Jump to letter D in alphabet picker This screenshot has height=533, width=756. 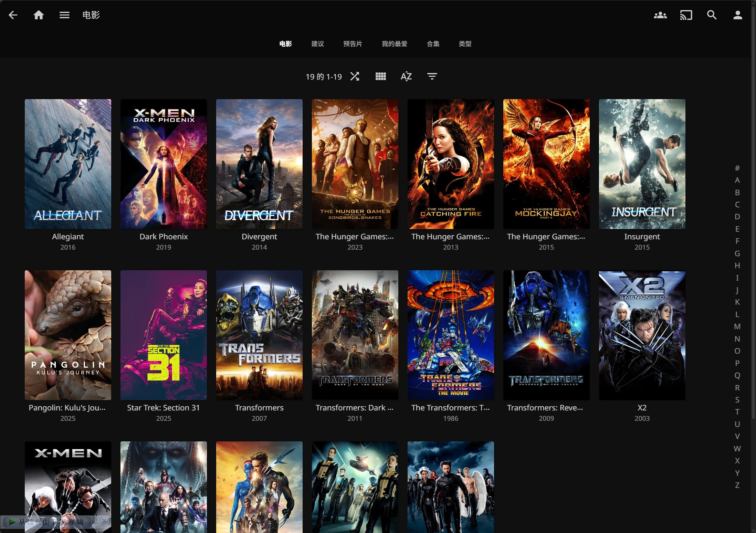click(737, 217)
